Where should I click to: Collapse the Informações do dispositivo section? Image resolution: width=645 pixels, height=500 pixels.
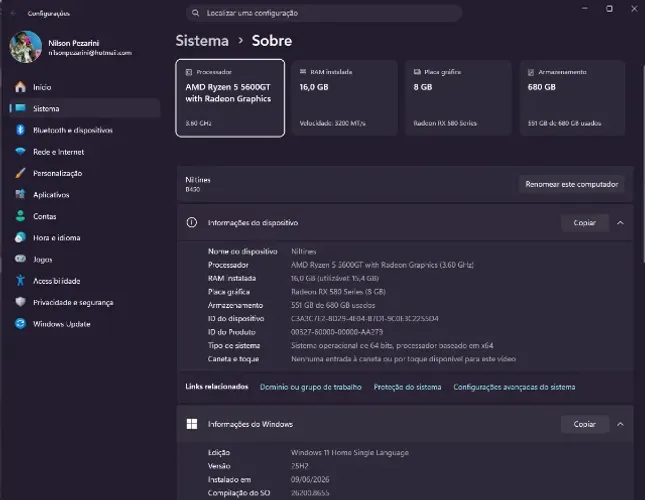click(620, 223)
